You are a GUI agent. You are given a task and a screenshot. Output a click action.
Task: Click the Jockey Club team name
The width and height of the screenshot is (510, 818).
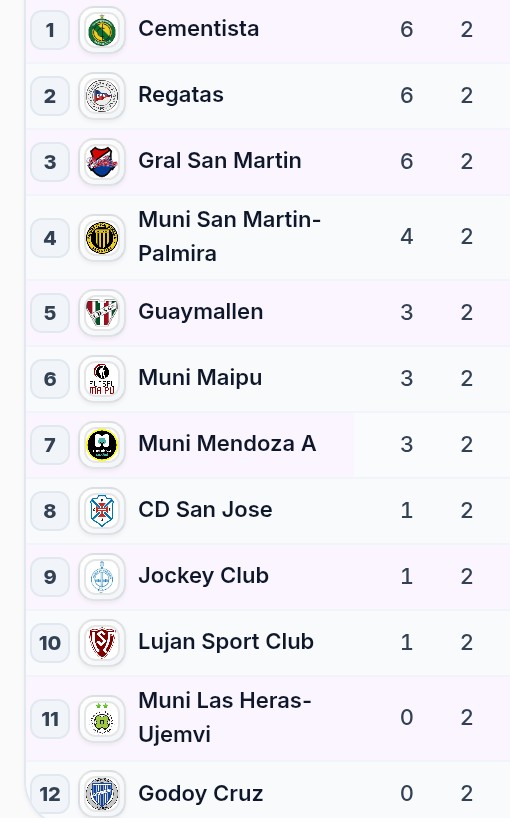click(203, 576)
